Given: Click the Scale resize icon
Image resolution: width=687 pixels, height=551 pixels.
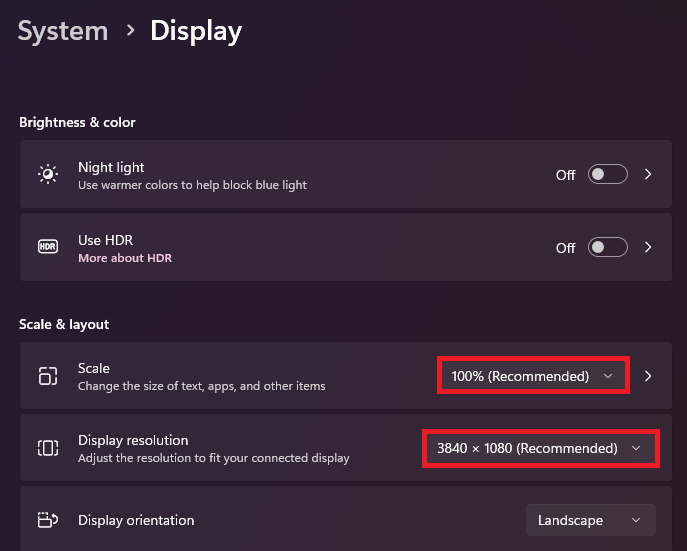Looking at the screenshot, I should tap(48, 376).
